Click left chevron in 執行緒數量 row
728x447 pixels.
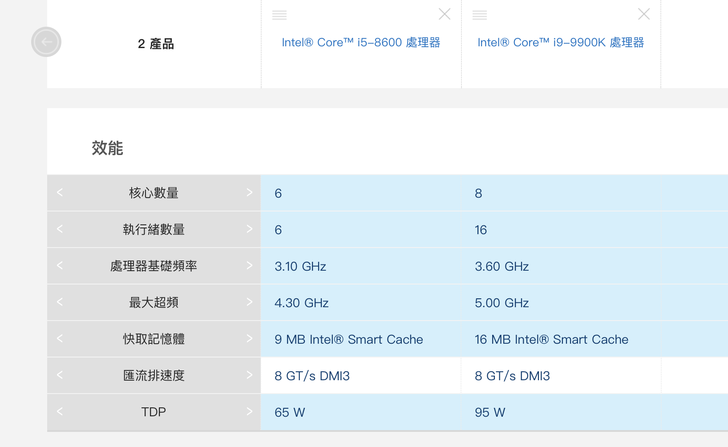pos(59,229)
